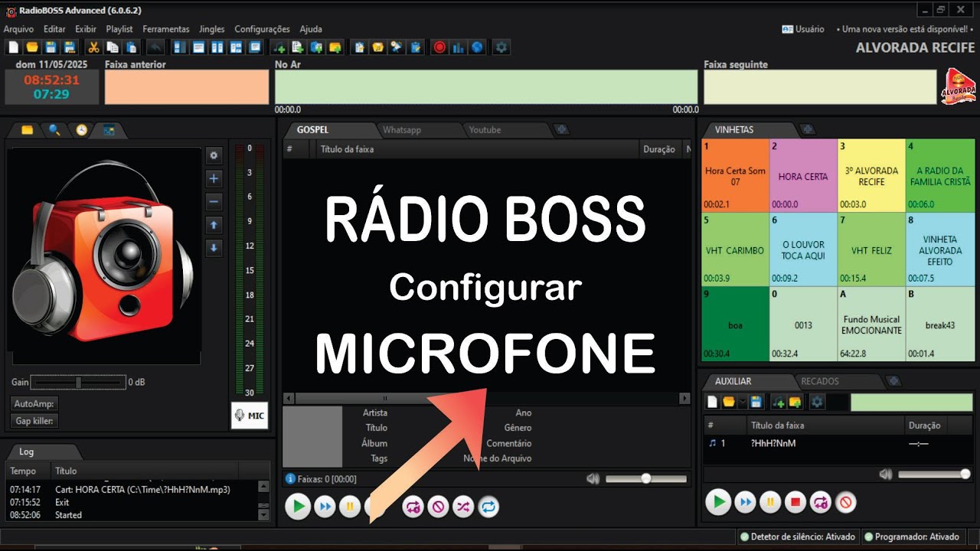Click the gear icon beside the artwork panel

[214, 155]
